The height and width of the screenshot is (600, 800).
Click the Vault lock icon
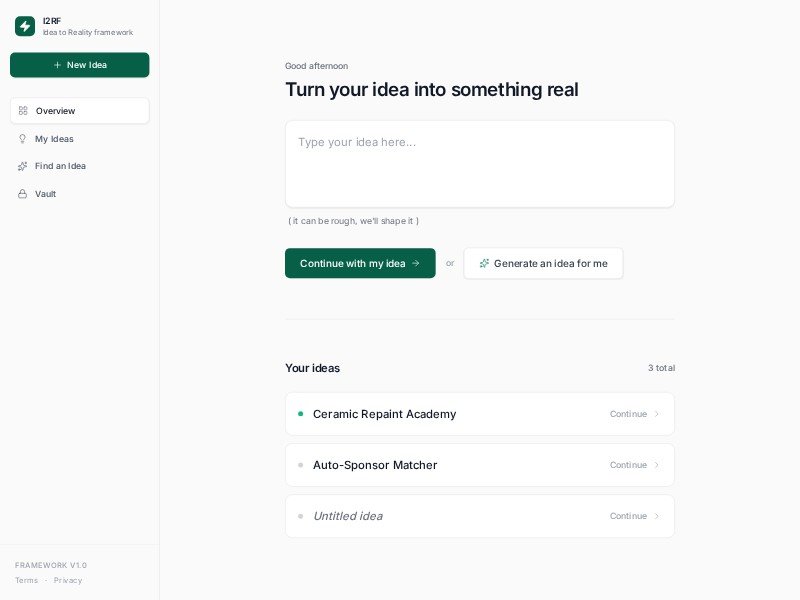[22, 194]
